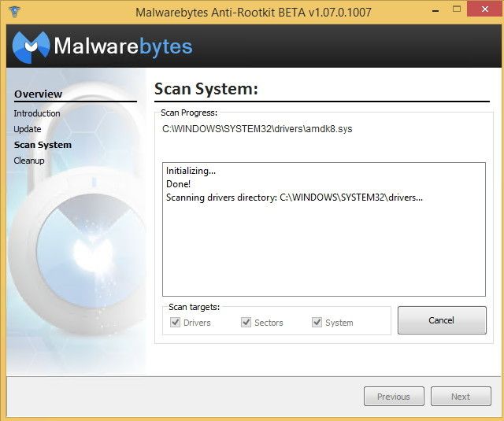Go to the Cleanup step in sidebar
Viewport: 504px width, 421px height.
pyautogui.click(x=29, y=161)
